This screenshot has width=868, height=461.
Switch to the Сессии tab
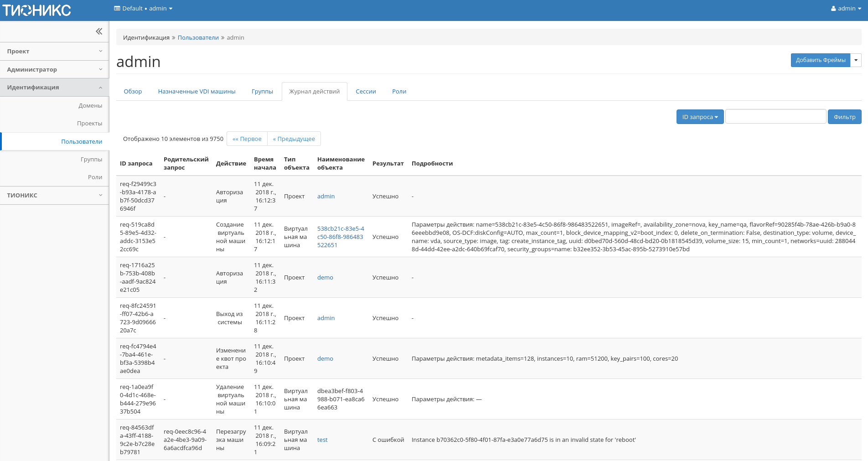[x=366, y=92]
